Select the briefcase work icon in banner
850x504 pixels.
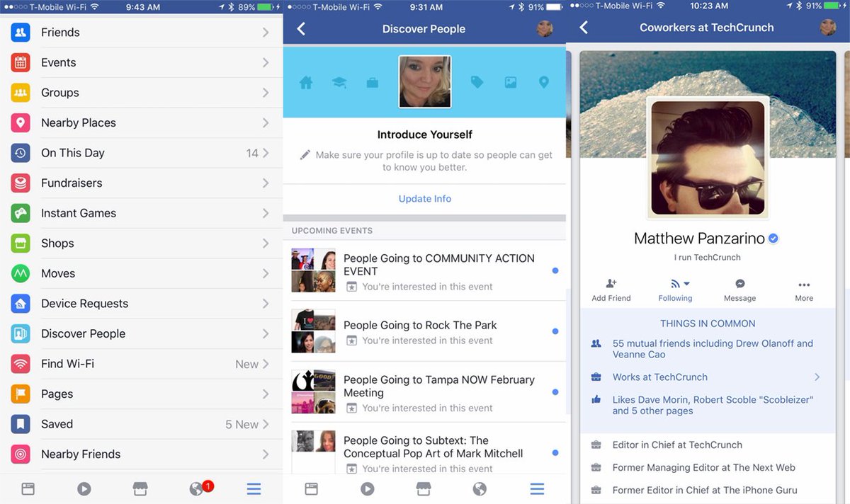tap(372, 83)
